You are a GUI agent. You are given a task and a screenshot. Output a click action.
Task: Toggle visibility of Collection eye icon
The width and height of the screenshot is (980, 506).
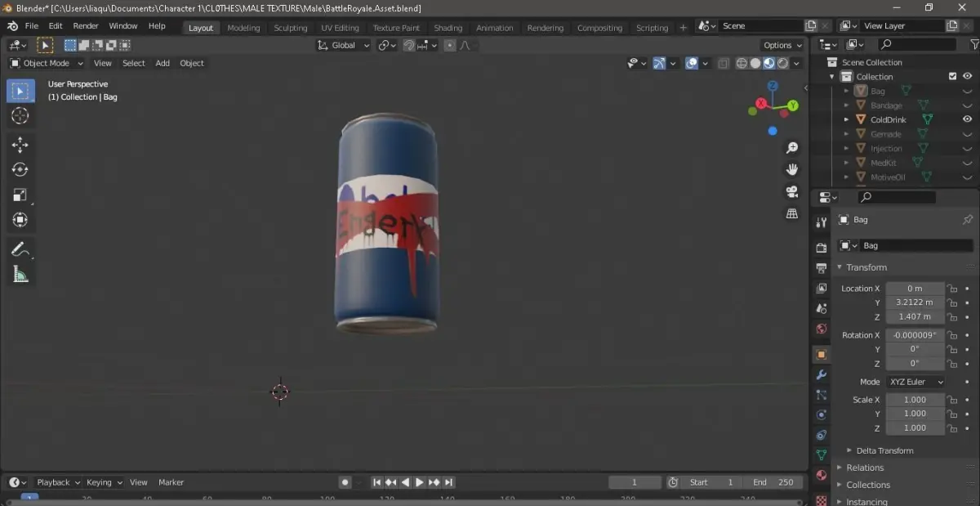(967, 76)
